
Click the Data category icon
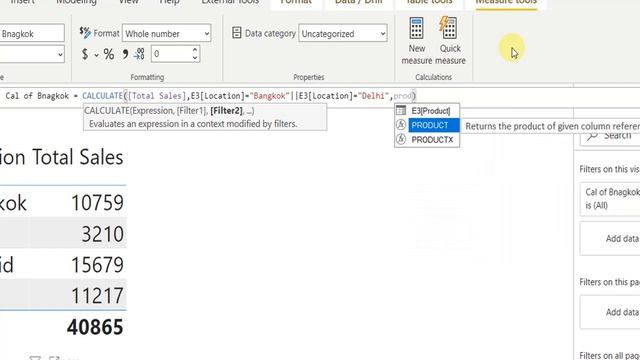(x=236, y=33)
